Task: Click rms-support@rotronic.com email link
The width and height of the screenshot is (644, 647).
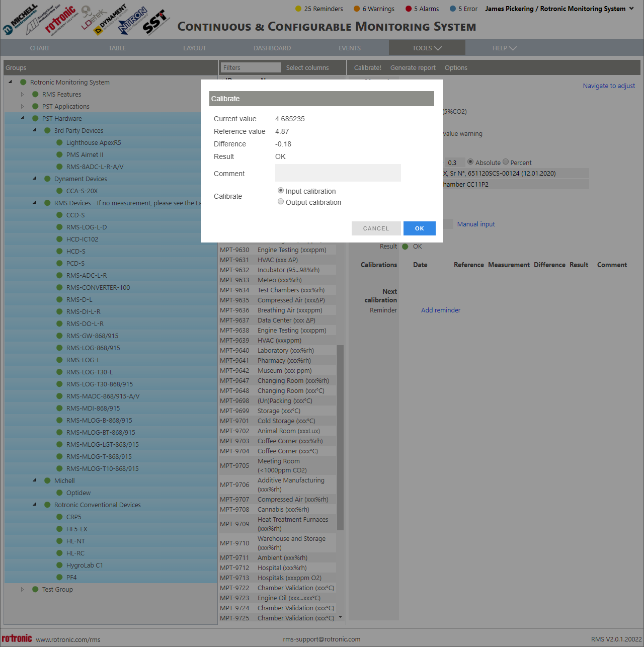Action: (x=321, y=639)
